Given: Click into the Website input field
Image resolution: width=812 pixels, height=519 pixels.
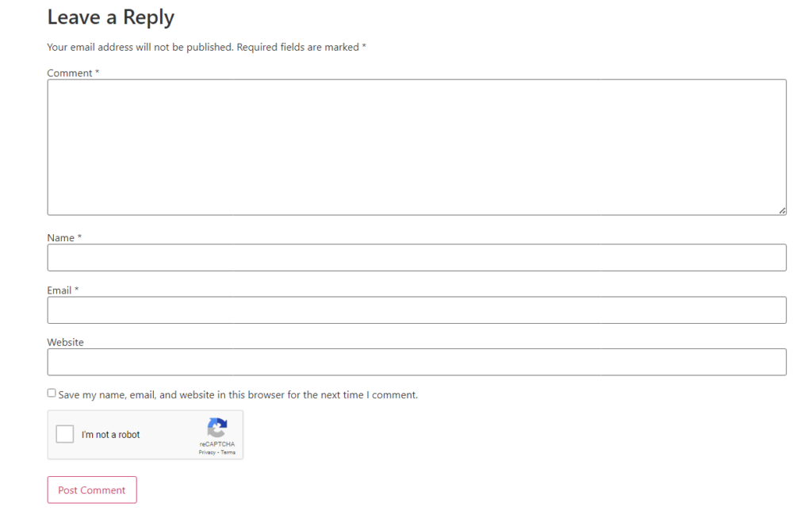Looking at the screenshot, I should tap(417, 362).
